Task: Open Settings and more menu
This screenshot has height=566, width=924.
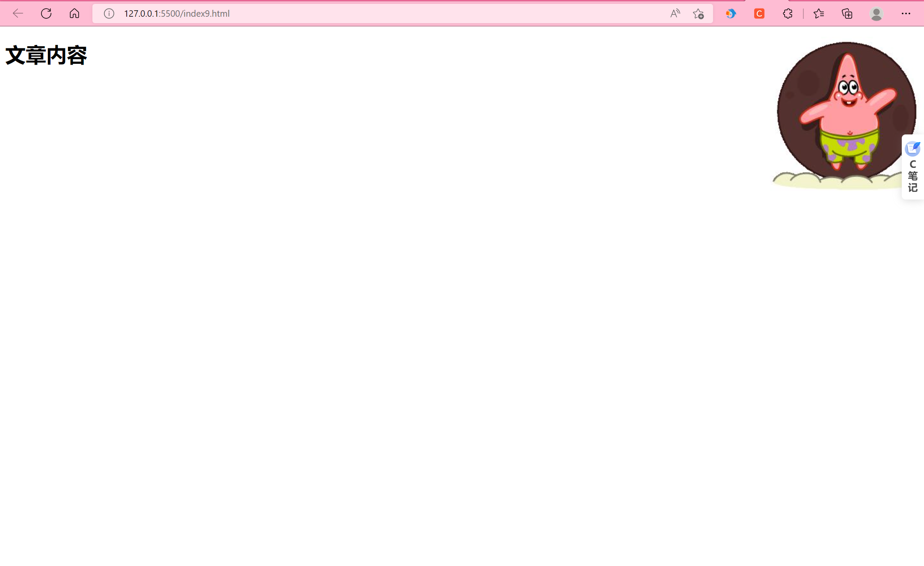Action: point(906,14)
